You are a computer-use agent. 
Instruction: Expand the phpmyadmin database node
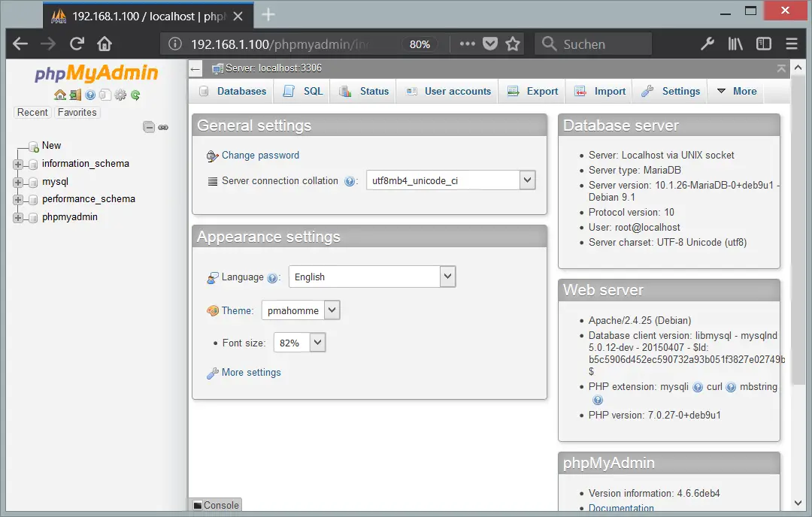pos(18,218)
